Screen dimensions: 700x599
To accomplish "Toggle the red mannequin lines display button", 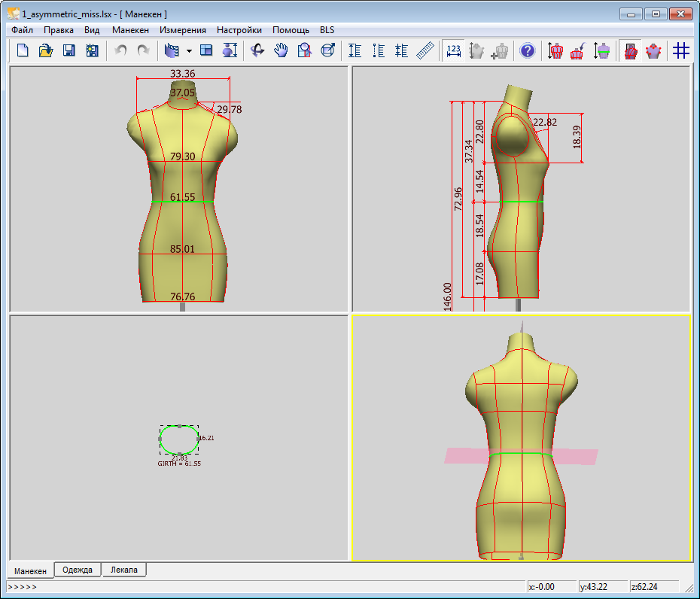I will coord(630,50).
